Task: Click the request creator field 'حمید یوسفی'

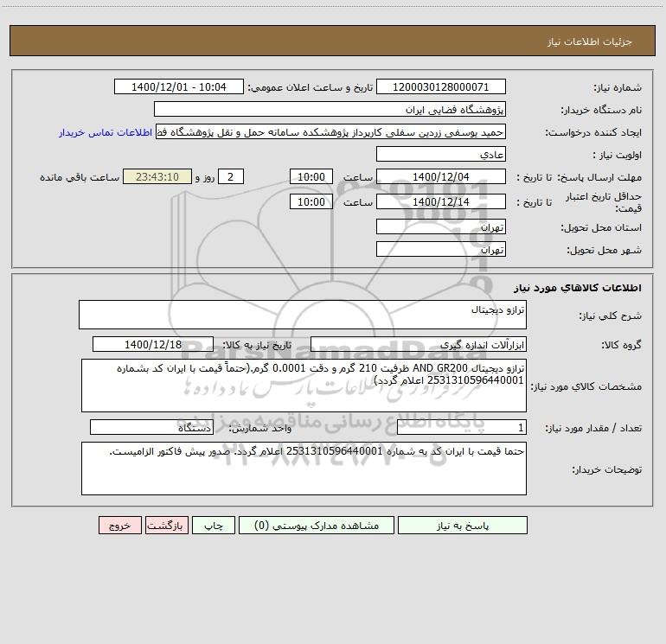Action: [331, 132]
